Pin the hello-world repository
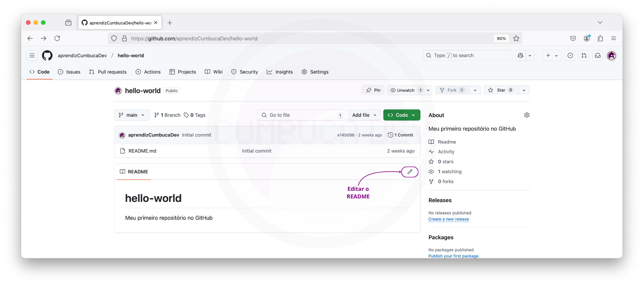The width and height of the screenshot is (644, 286). point(373,90)
